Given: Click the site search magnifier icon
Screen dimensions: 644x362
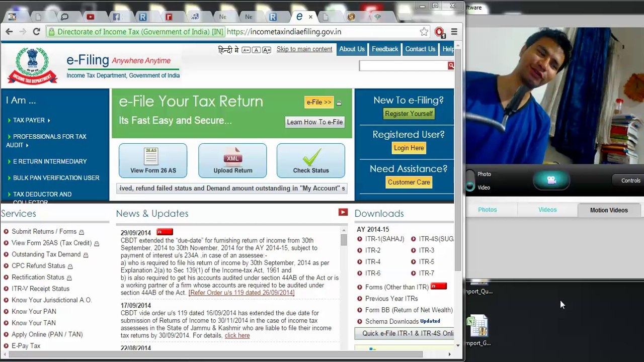Looking at the screenshot, I should [x=451, y=66].
